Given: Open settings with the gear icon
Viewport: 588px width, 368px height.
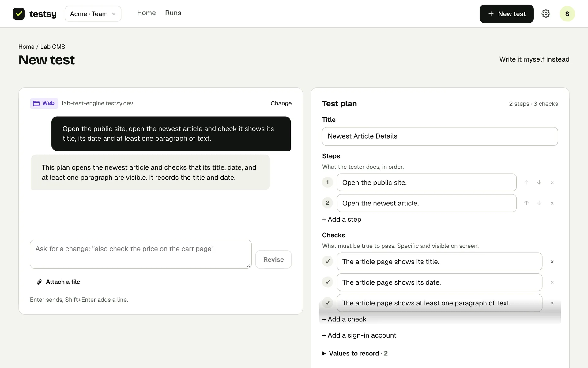Looking at the screenshot, I should point(546,14).
